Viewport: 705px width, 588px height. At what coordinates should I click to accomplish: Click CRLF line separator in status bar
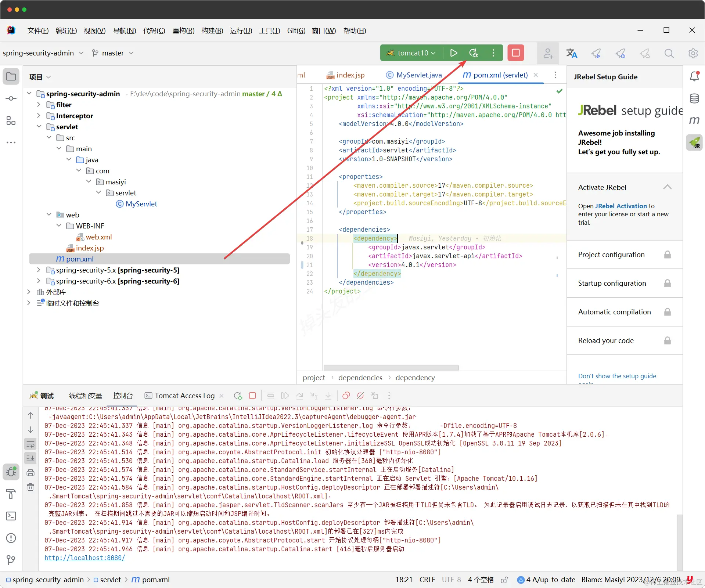(427, 580)
